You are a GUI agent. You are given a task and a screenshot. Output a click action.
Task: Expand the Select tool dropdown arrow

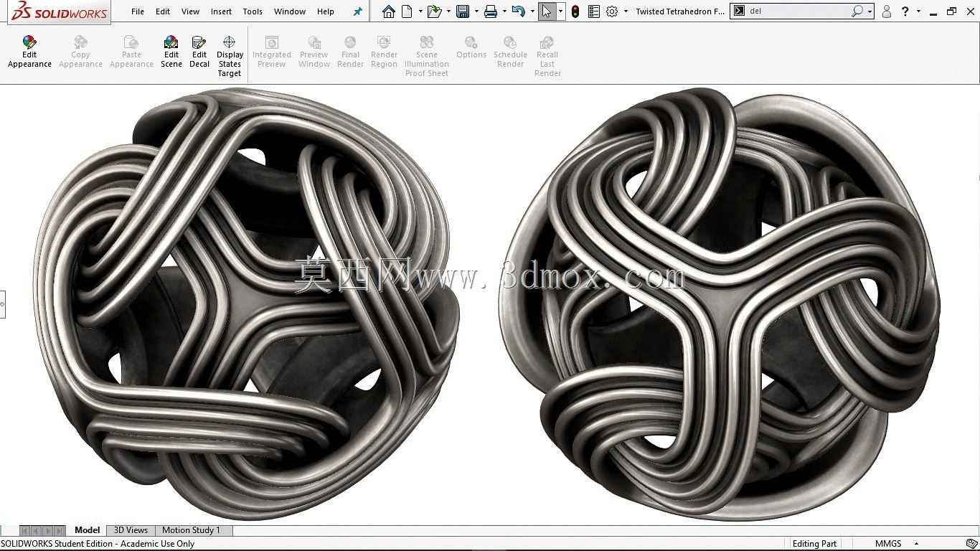[560, 11]
